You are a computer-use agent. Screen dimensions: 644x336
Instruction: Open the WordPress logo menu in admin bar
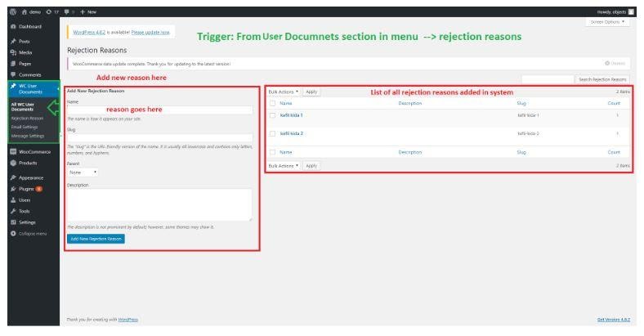pos(13,12)
